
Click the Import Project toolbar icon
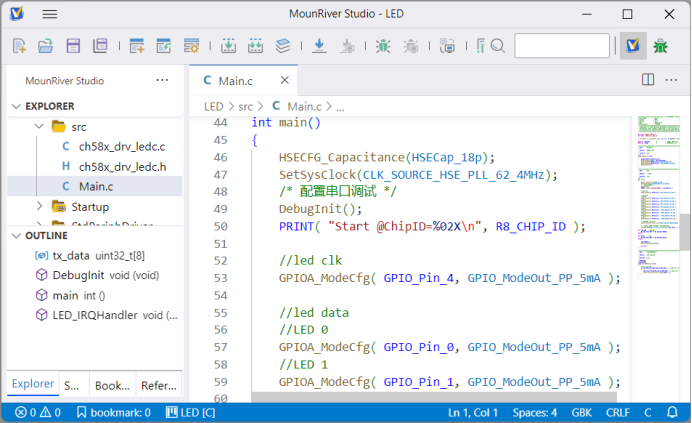164,46
